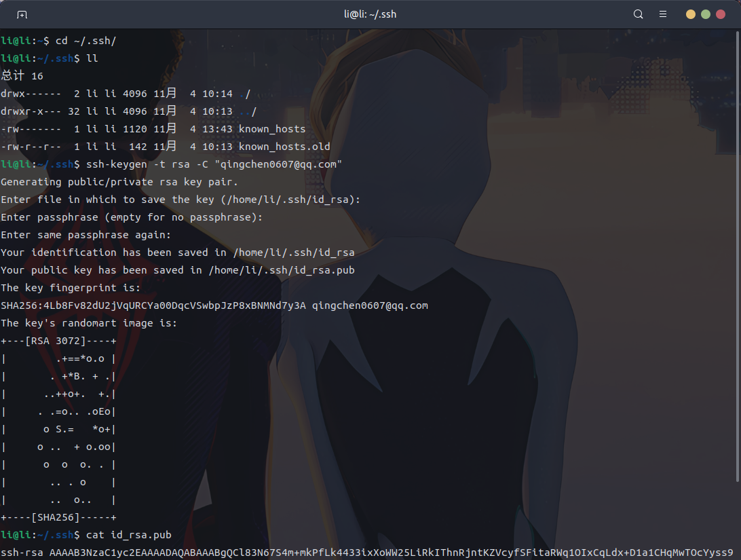Click the "+---[RSA 3072]----+" randomart header

(x=58, y=341)
